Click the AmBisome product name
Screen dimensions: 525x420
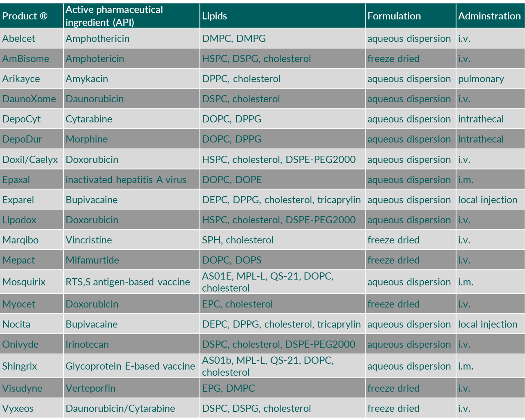[26, 59]
